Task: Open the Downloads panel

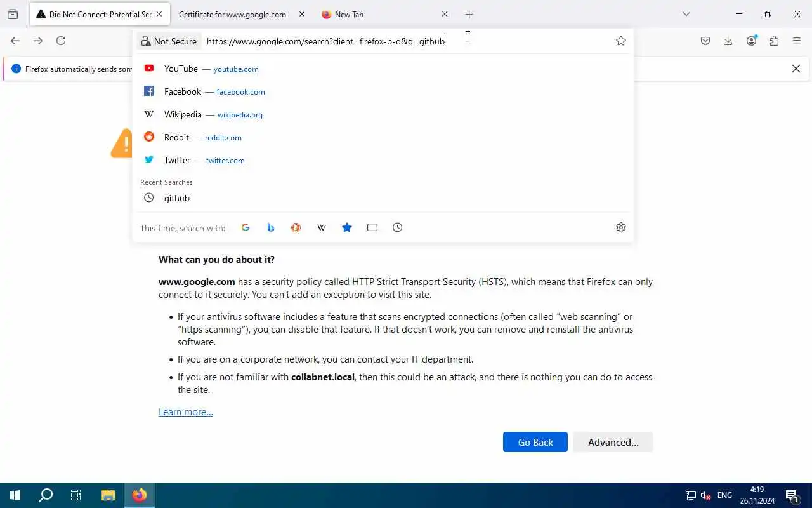Action: coord(728,41)
